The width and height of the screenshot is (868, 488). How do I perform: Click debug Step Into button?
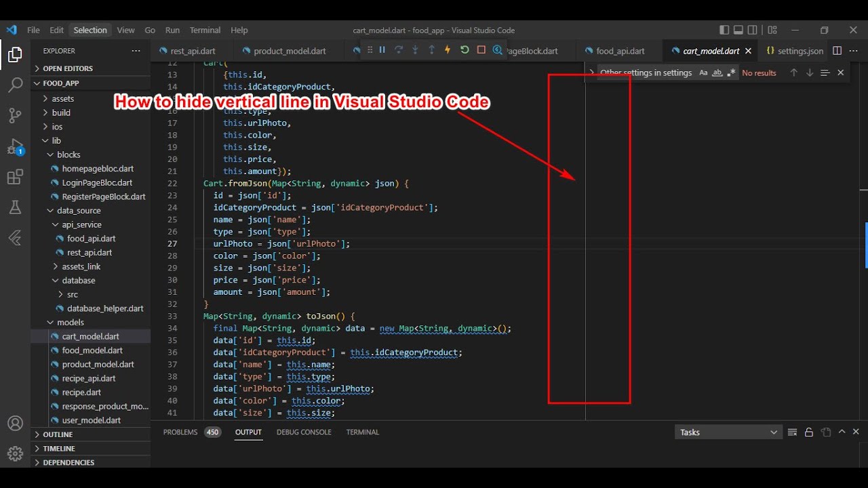(415, 50)
